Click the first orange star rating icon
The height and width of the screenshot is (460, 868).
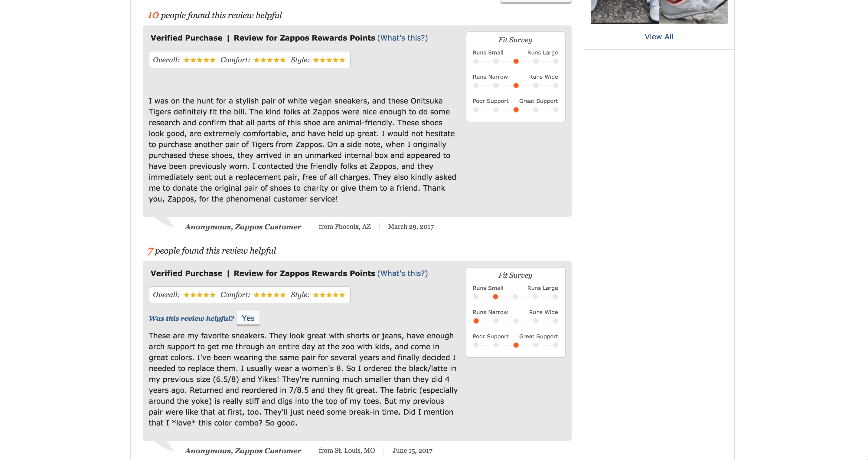point(186,60)
